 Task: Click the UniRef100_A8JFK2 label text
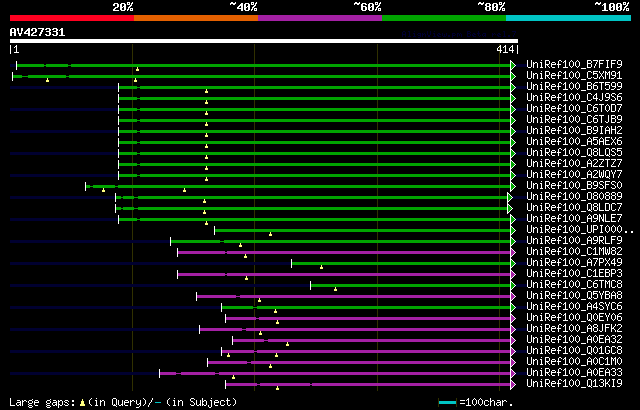coord(574,329)
